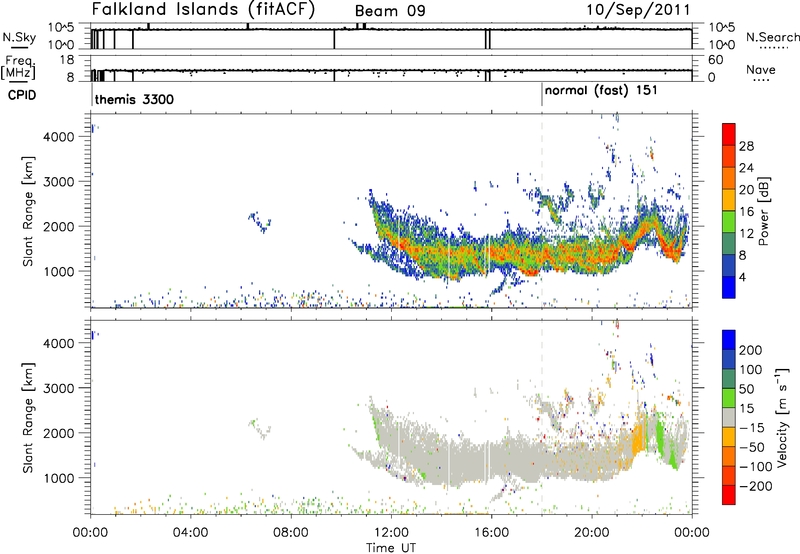Click the 'Time UT' axis label
Screen dimensions: 800x554
tap(391, 548)
